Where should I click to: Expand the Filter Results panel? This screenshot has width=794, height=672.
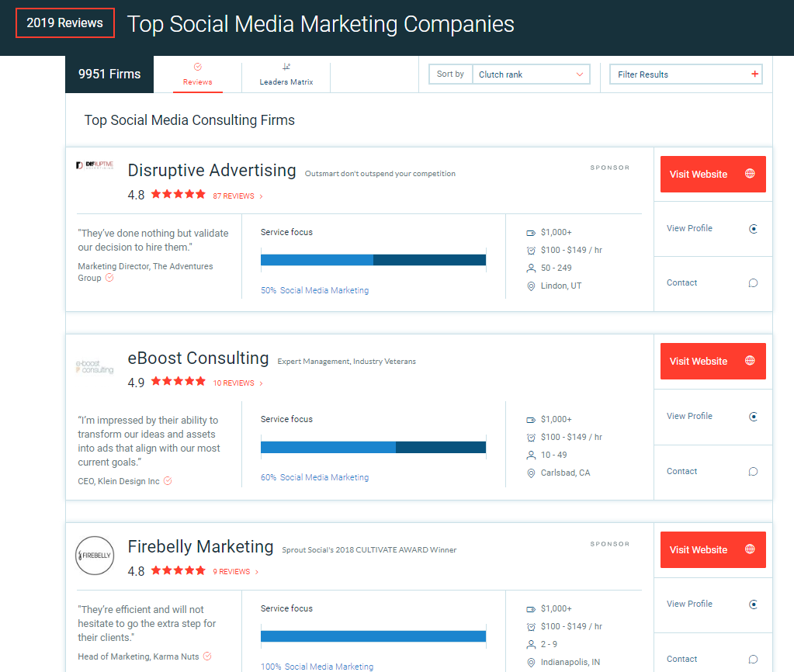685,74
